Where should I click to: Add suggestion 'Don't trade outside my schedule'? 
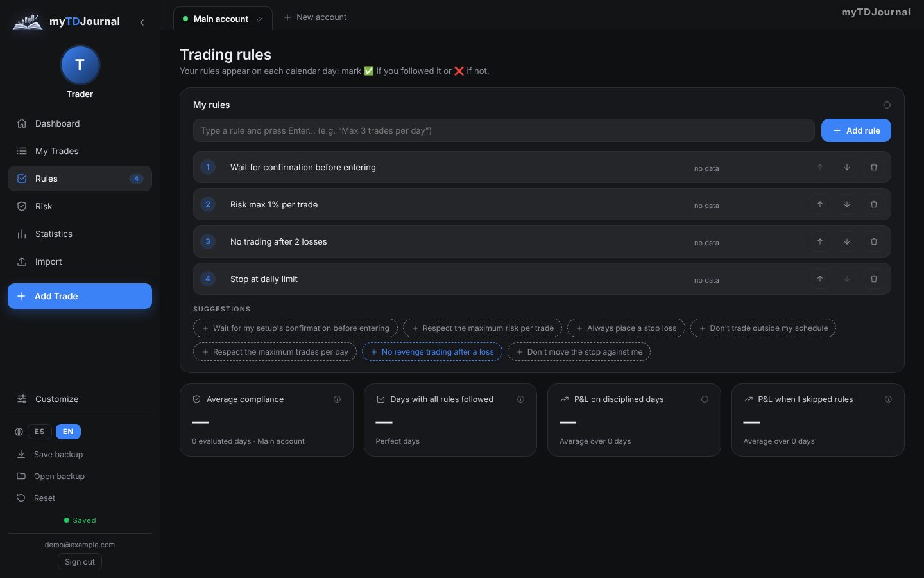point(763,328)
